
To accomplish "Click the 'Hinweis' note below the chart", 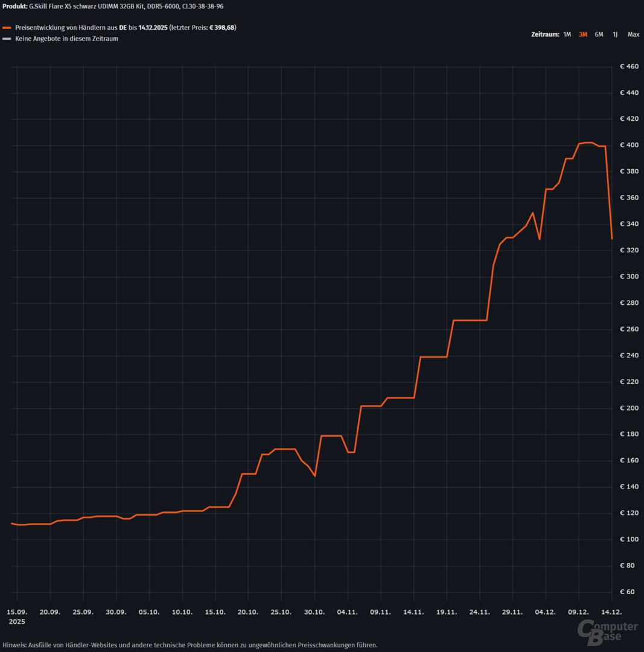I will click(190, 645).
